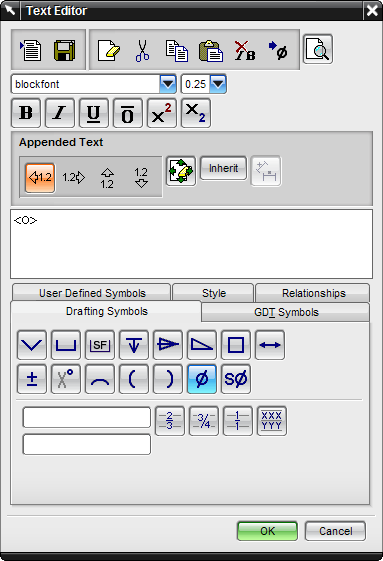The image size is (383, 561).
Task: Expand the blockfont font dropdown
Action: pos(168,84)
